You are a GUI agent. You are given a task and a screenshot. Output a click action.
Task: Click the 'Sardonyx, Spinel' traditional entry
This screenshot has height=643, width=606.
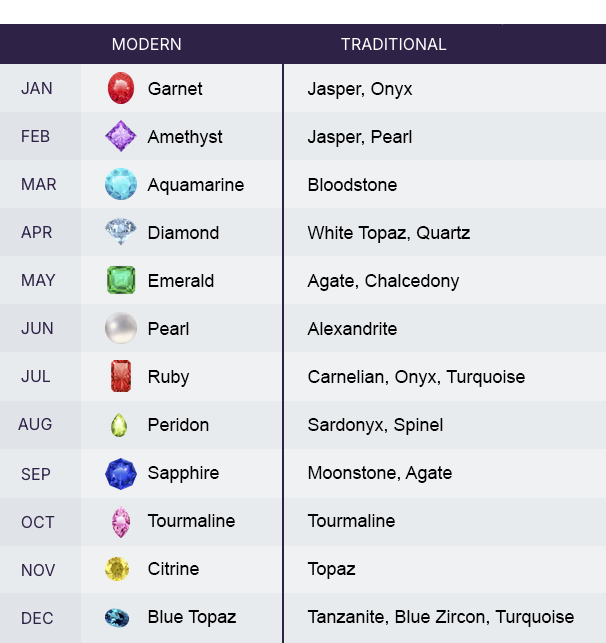[375, 425]
